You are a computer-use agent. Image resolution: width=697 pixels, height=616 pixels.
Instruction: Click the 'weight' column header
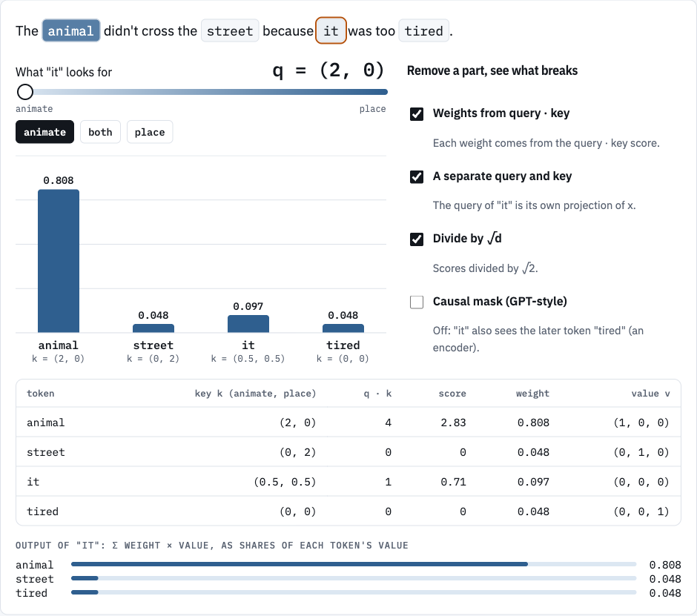point(532,394)
